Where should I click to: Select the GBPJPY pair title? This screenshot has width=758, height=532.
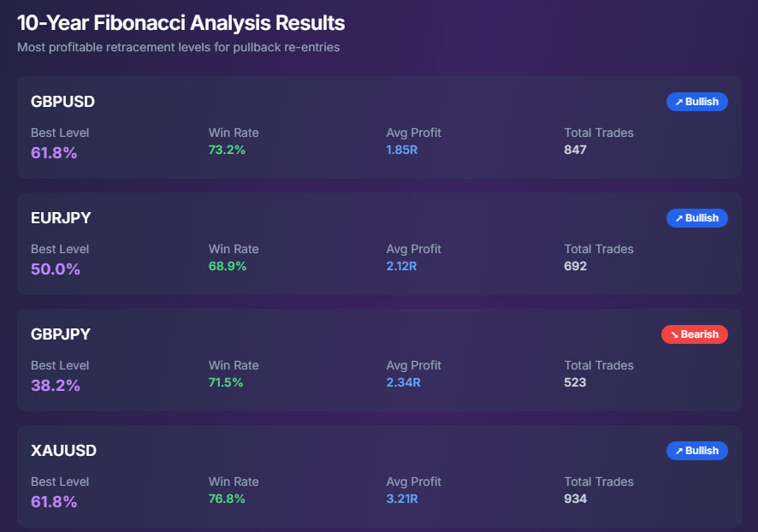point(61,334)
